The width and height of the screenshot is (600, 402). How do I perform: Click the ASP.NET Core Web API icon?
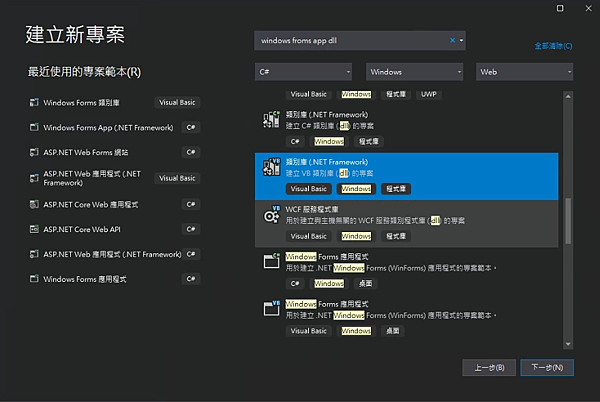pos(34,229)
